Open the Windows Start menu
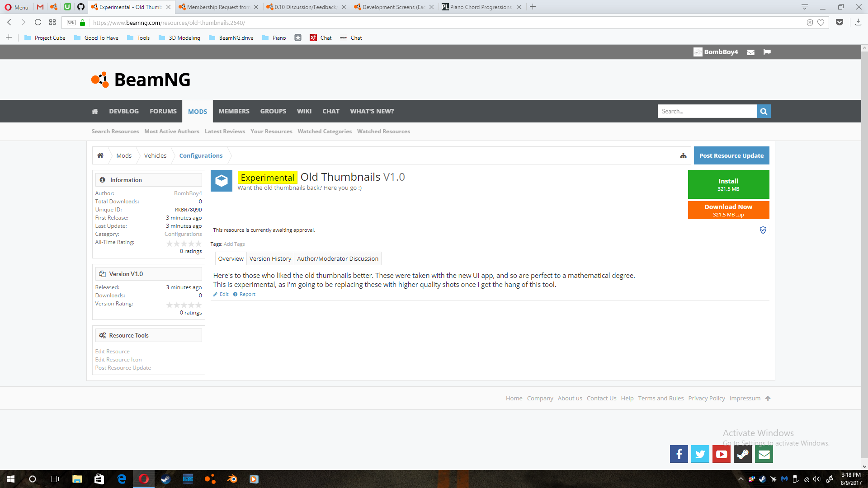The image size is (868, 488). click(x=11, y=479)
